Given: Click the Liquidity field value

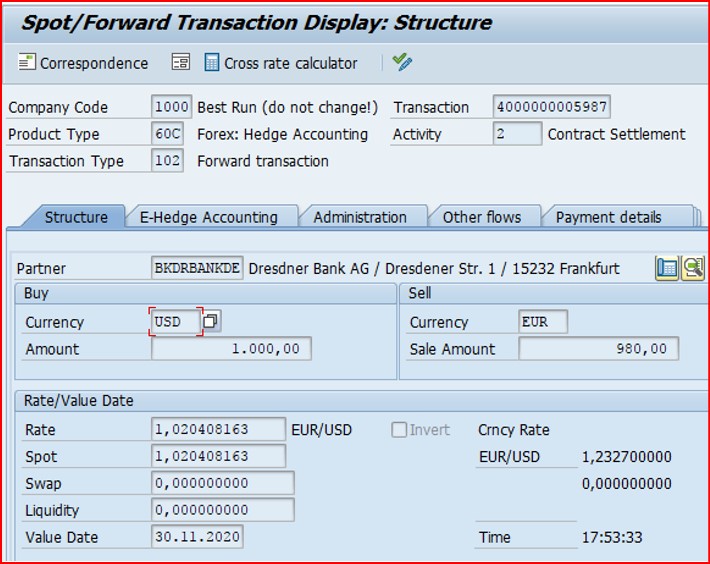Looking at the screenshot, I should coord(223,510).
